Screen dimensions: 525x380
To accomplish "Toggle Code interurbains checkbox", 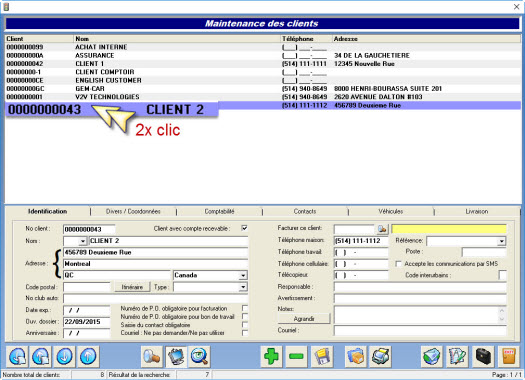I will tap(502, 275).
